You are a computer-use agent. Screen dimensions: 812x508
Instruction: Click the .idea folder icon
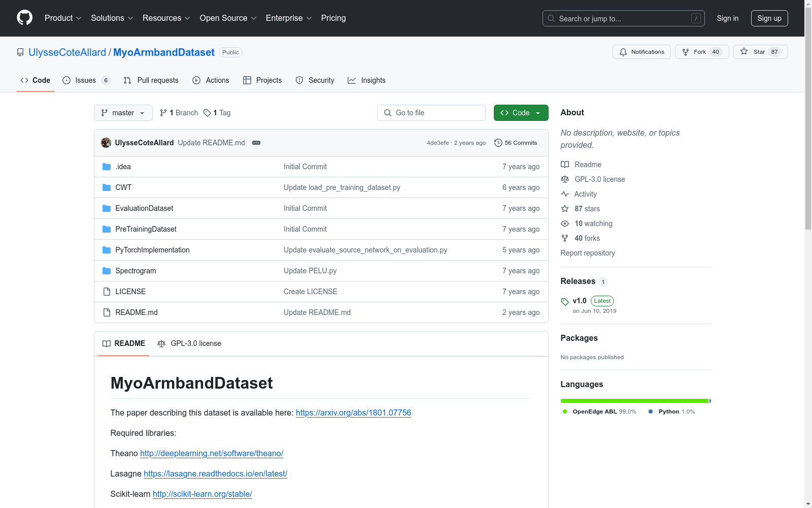[x=107, y=167]
